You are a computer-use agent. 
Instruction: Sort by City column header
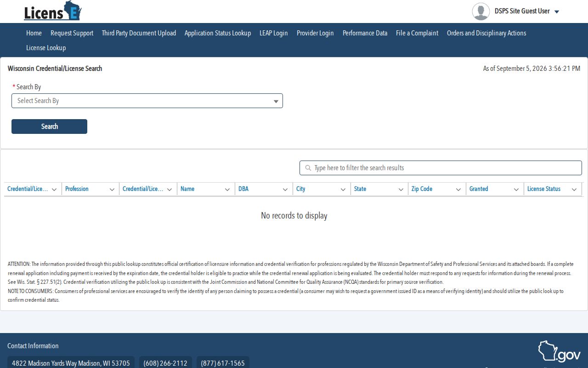[x=301, y=189]
